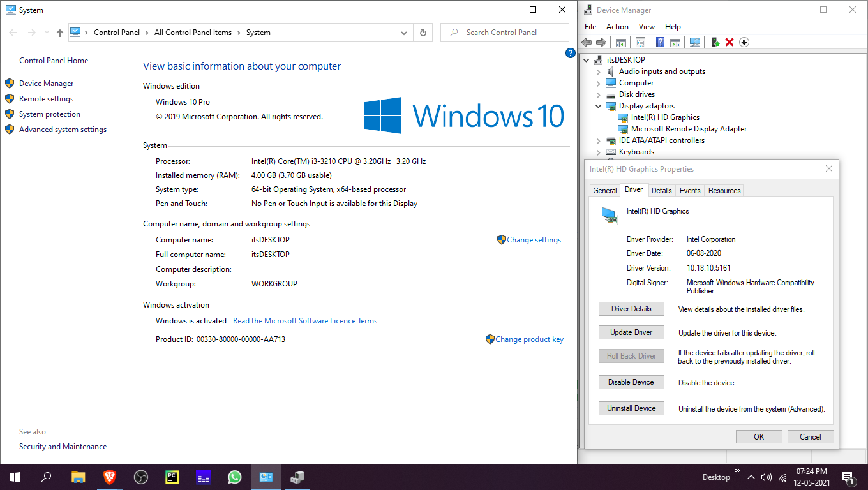Click the volume speaker tray icon

766,477
